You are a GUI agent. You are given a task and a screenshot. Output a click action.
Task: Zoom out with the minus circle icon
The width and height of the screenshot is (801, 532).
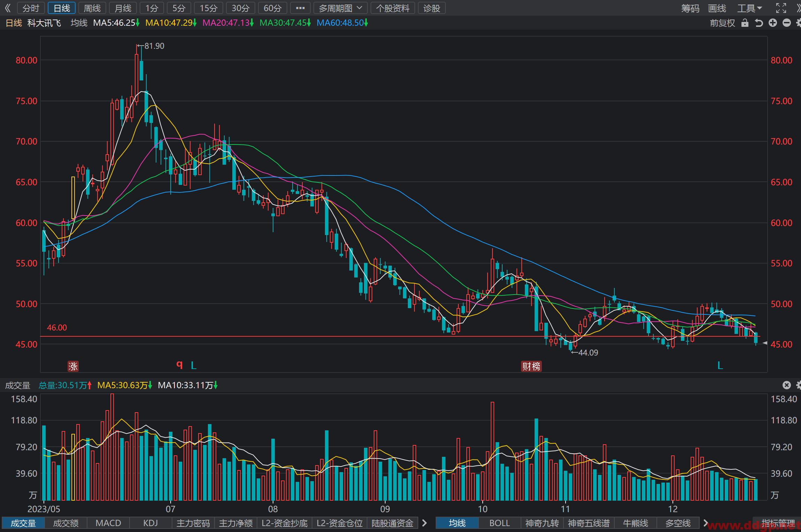pos(787,23)
